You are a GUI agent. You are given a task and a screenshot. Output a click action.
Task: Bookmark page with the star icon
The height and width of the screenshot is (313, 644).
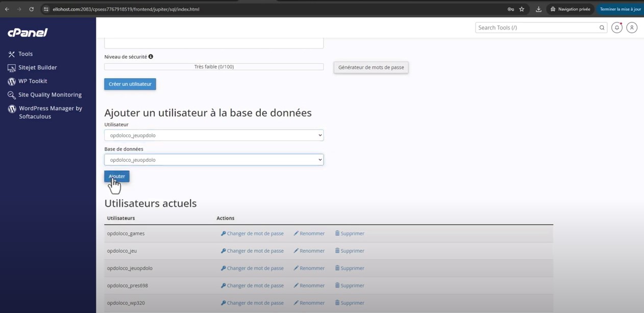pos(522,9)
